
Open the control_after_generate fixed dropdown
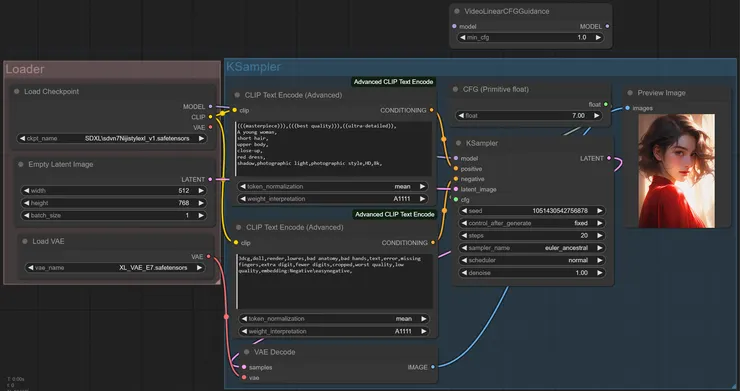click(532, 223)
